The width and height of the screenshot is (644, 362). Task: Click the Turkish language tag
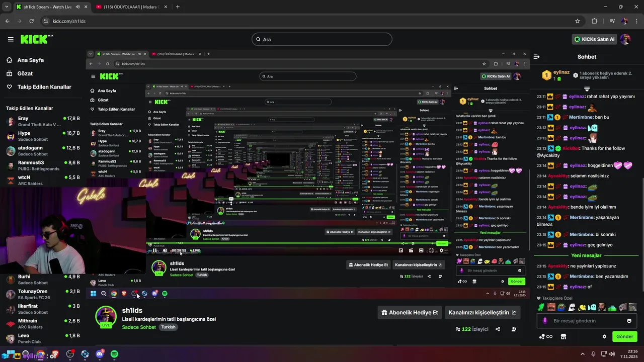[x=168, y=327]
